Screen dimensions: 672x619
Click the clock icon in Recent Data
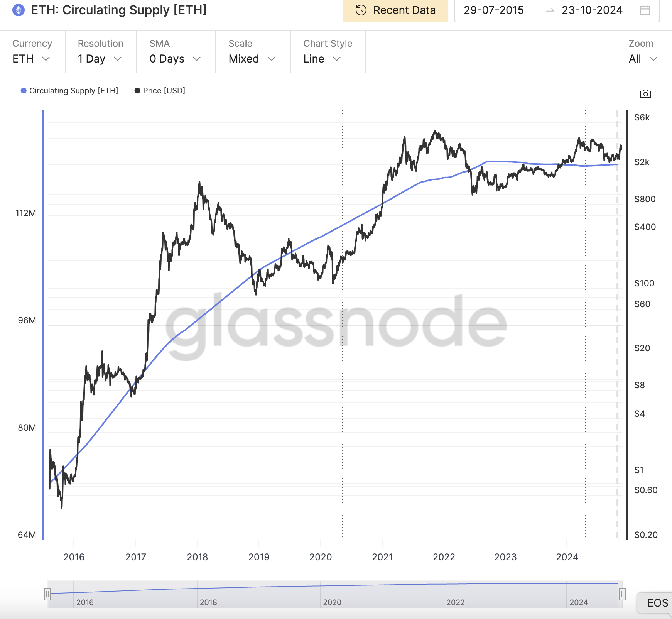361,10
